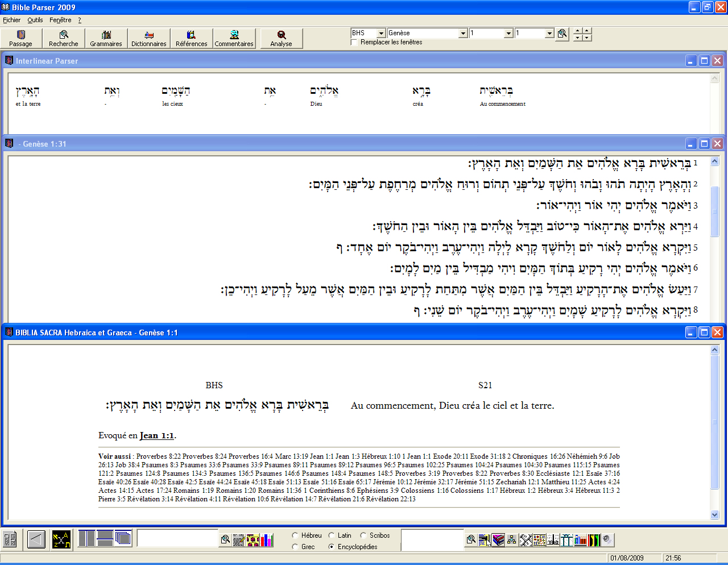Open the stacked colored books icon
Image resolution: width=728 pixels, height=565 pixels.
(498, 539)
